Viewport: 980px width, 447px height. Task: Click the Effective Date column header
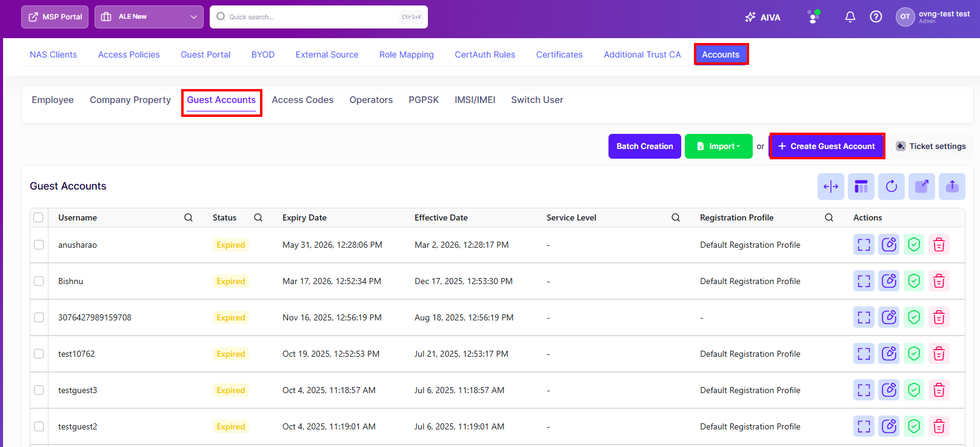click(x=441, y=217)
